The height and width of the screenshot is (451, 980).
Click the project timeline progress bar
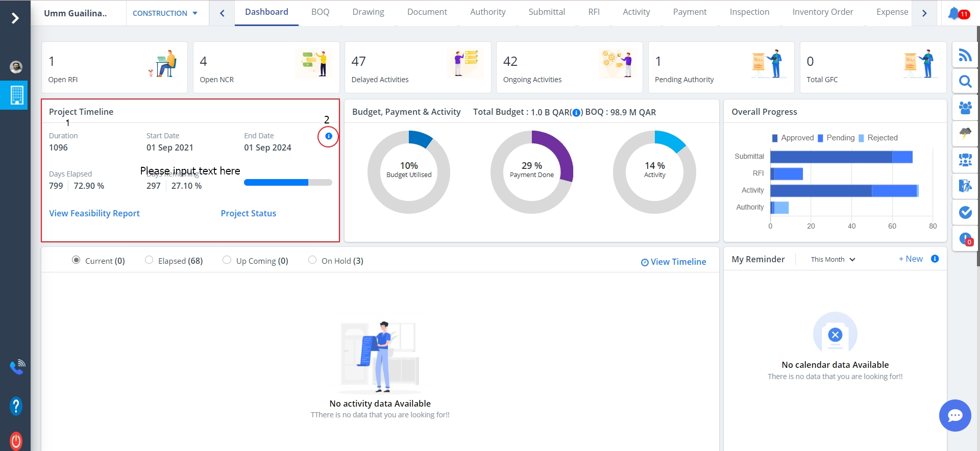(x=288, y=183)
